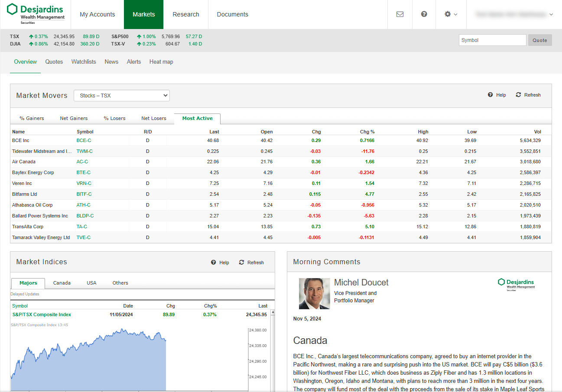The image size is (562, 392).
Task: Switch to the USA indices tab
Action: pos(91,283)
